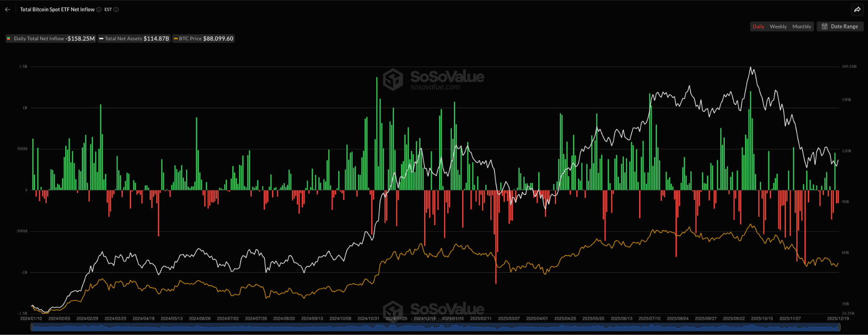Image resolution: width=868 pixels, height=335 pixels.
Task: Toggle BTC Price line visibility
Action: 203,39
